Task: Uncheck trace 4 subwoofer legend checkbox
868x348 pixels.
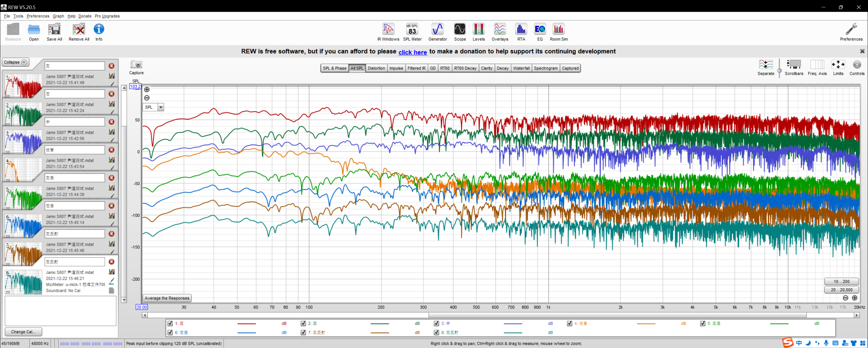Action: click(569, 324)
